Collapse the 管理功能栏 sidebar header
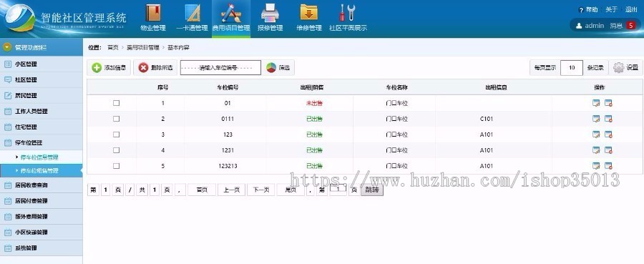Screen dimensions: 644x264 point(41,48)
